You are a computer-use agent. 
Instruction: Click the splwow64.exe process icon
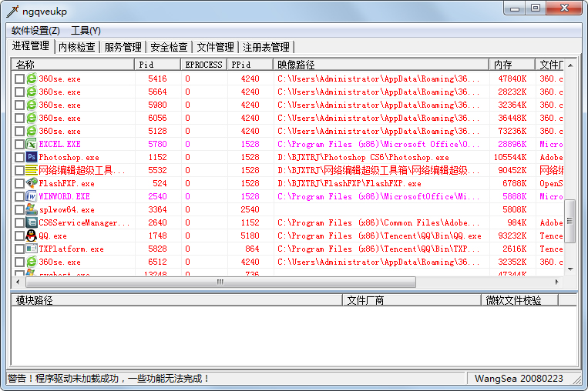point(32,209)
